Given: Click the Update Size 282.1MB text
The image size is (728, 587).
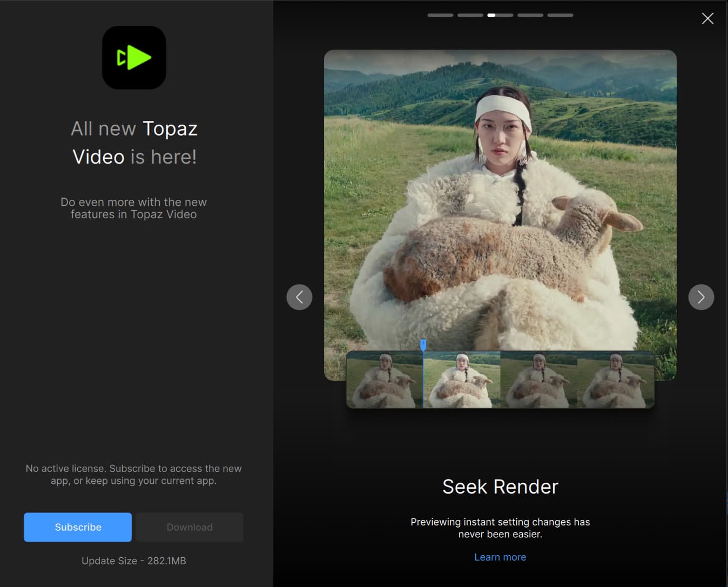Looking at the screenshot, I should pyautogui.click(x=134, y=561).
